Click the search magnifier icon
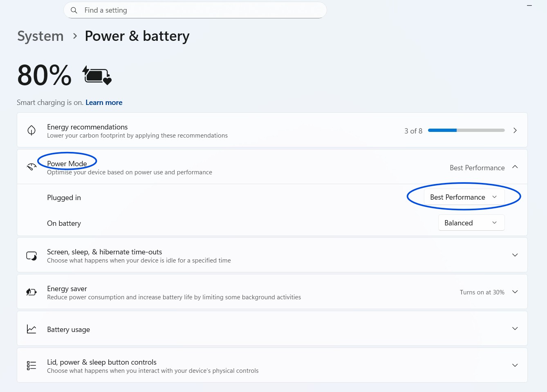The height and width of the screenshot is (392, 547). [x=74, y=10]
